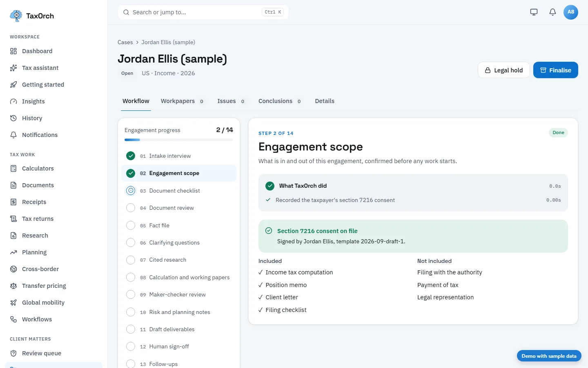This screenshot has height=368, width=588.
Task: Open Global mobility plane icon
Action: pos(13,303)
